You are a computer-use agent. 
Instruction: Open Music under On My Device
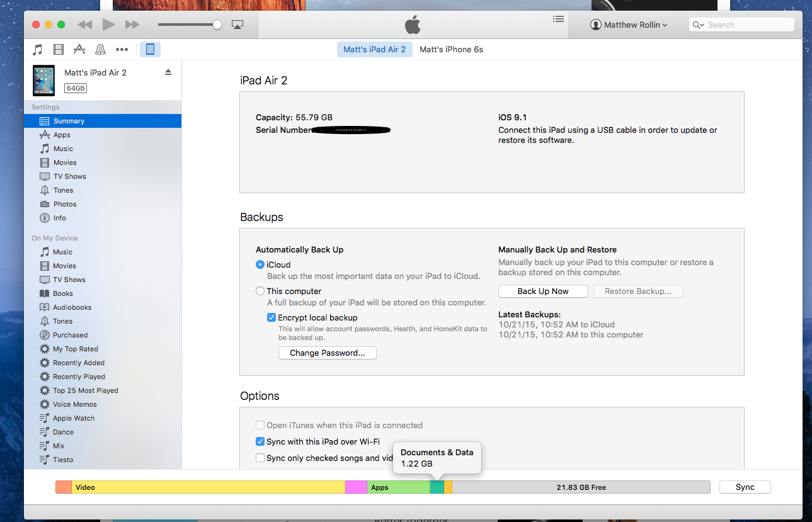click(103, 252)
